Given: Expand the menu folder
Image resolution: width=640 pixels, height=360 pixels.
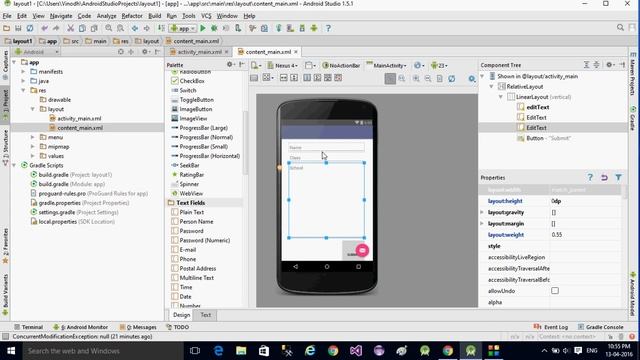Looking at the screenshot, I should 33,137.
